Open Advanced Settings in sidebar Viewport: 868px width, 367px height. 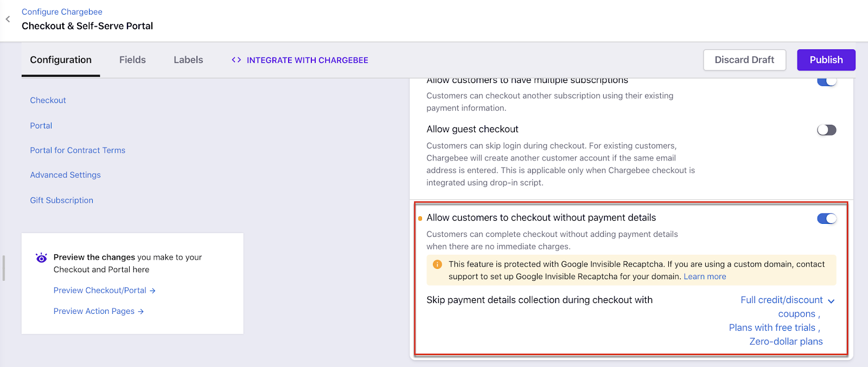[66, 175]
